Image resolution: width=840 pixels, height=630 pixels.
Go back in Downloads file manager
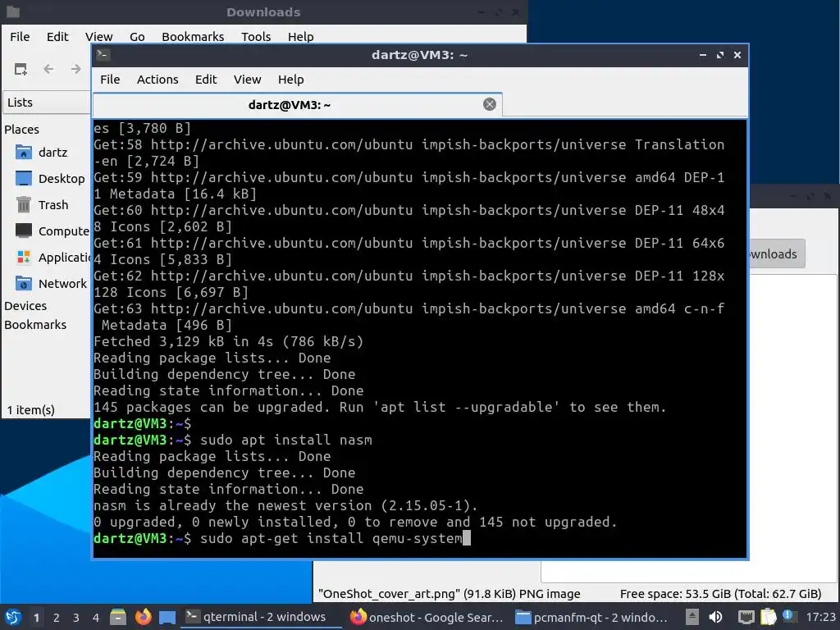[48, 69]
